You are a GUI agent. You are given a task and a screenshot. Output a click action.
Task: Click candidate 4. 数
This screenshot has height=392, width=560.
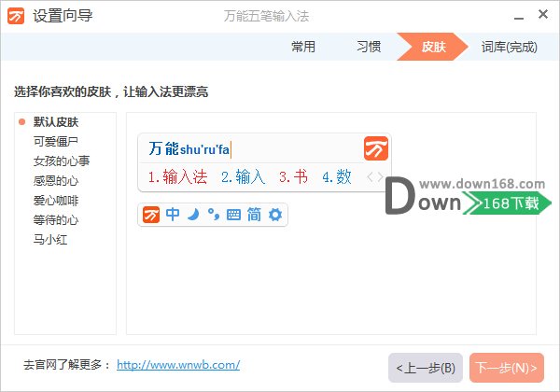click(x=337, y=176)
